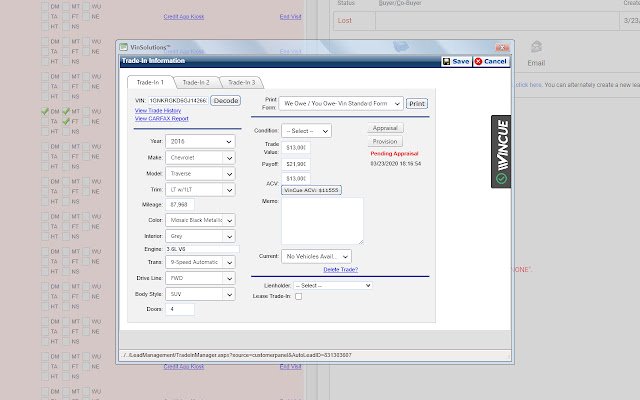Open the Print Form dropdown
This screenshot has width=640, height=400.
coord(341,104)
